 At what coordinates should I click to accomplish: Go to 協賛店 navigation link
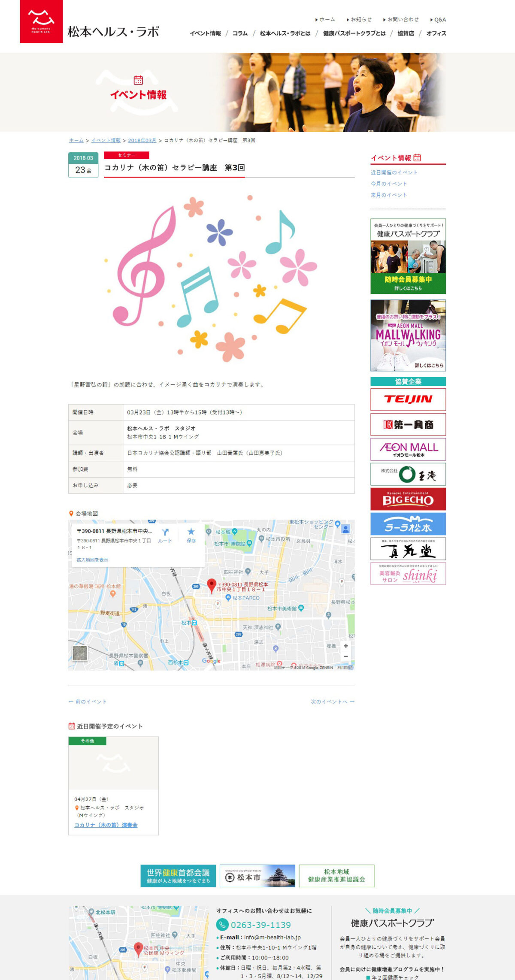406,33
